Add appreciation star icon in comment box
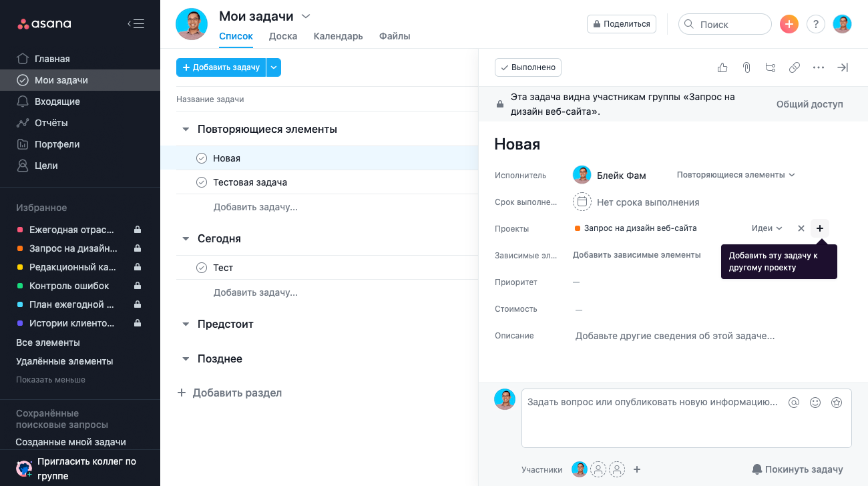Screen dimensions: 868x486 pos(837,403)
